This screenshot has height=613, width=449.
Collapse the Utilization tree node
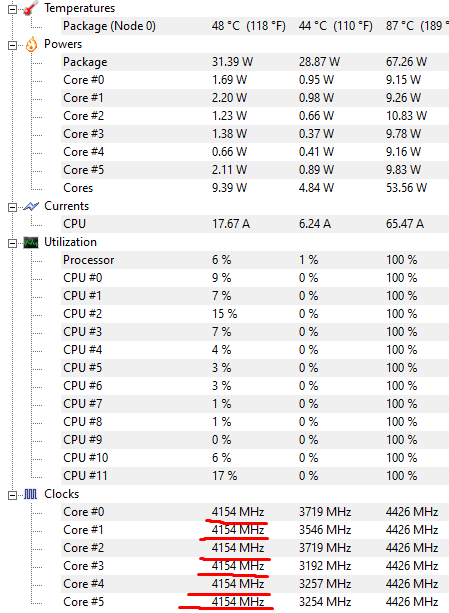coord(13,243)
